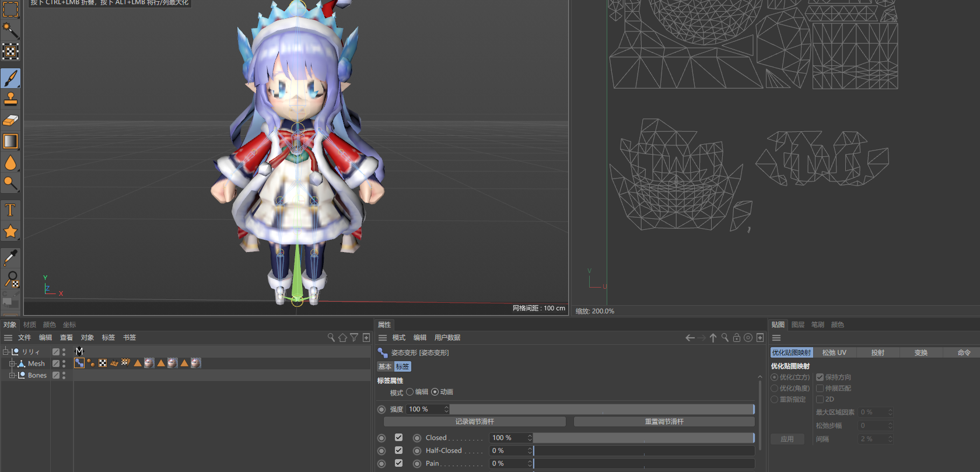Select the star shape tool
The height and width of the screenshot is (472, 980).
(10, 232)
